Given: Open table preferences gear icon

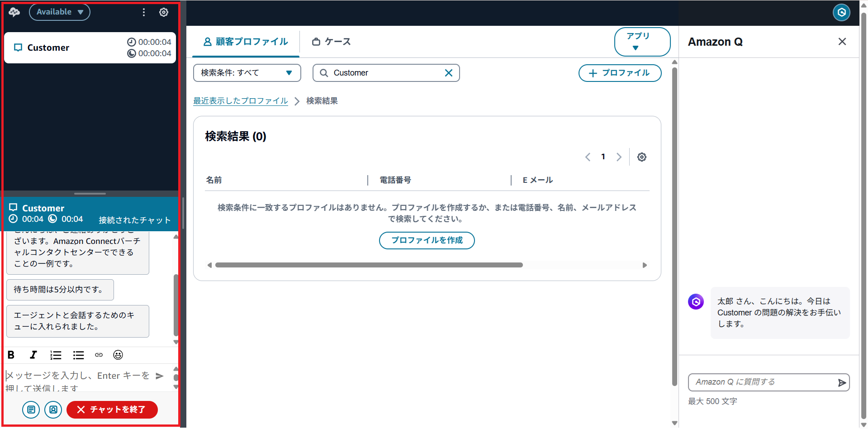Looking at the screenshot, I should [x=642, y=157].
